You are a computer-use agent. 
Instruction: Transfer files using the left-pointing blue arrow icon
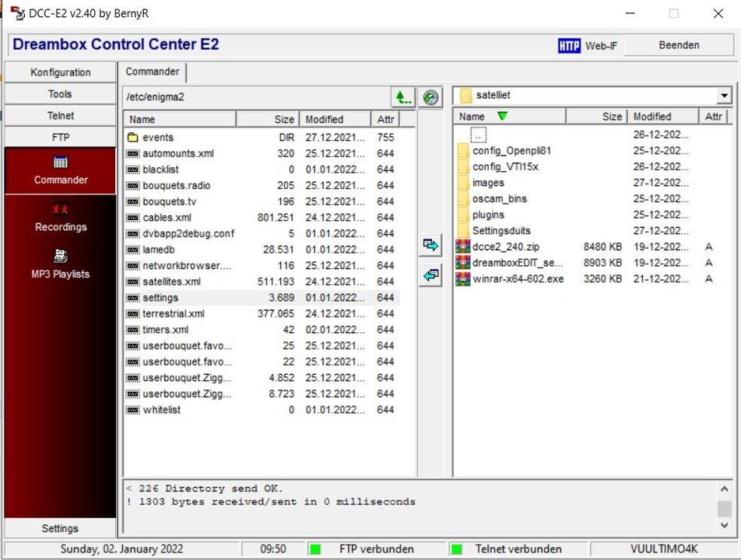(x=430, y=274)
